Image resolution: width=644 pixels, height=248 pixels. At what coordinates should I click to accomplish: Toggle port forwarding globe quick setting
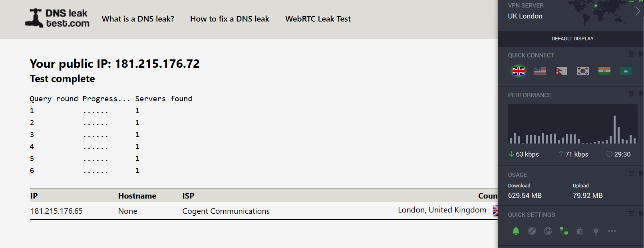coord(548,231)
